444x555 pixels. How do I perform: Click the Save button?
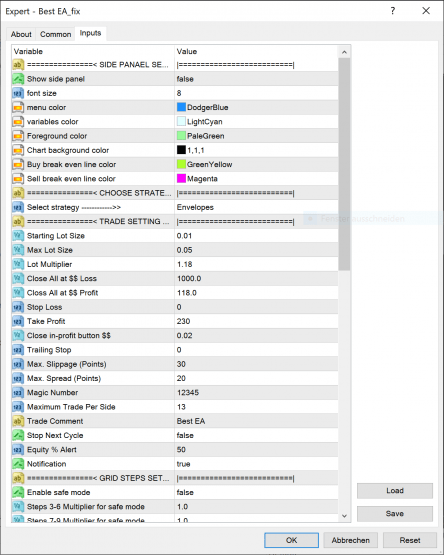tap(395, 514)
